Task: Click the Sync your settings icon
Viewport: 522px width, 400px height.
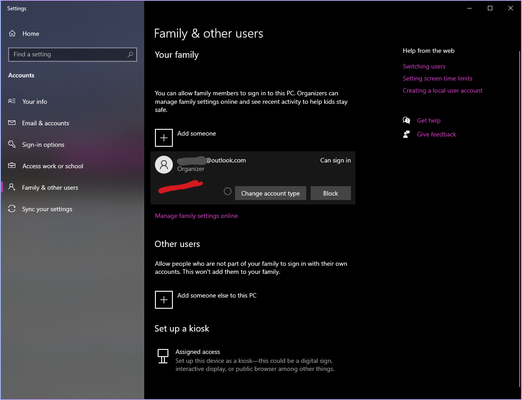Action: 12,209
